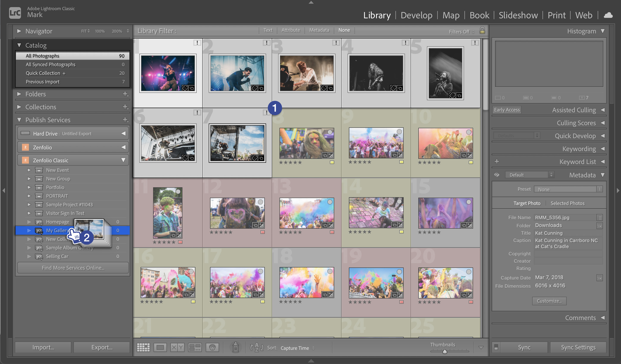This screenshot has height=364, width=621.
Task: Click the Sync Settings button
Action: (x=578, y=347)
